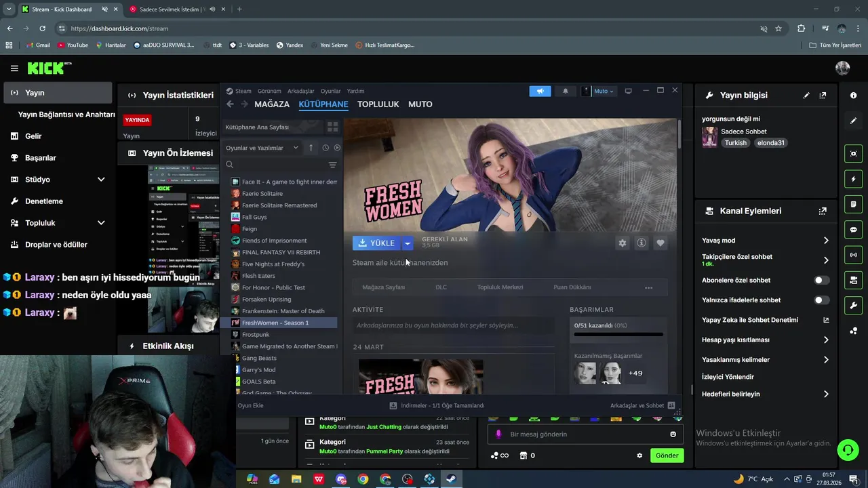This screenshot has width=868, height=488.
Task: Click the wrench icon in right rail
Action: pos(853,305)
